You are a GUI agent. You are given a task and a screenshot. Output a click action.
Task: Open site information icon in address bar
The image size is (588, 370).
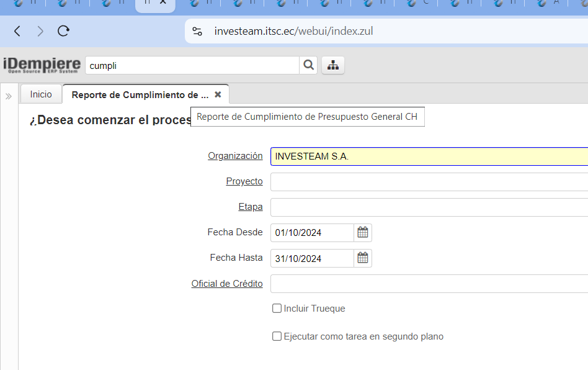coord(197,31)
